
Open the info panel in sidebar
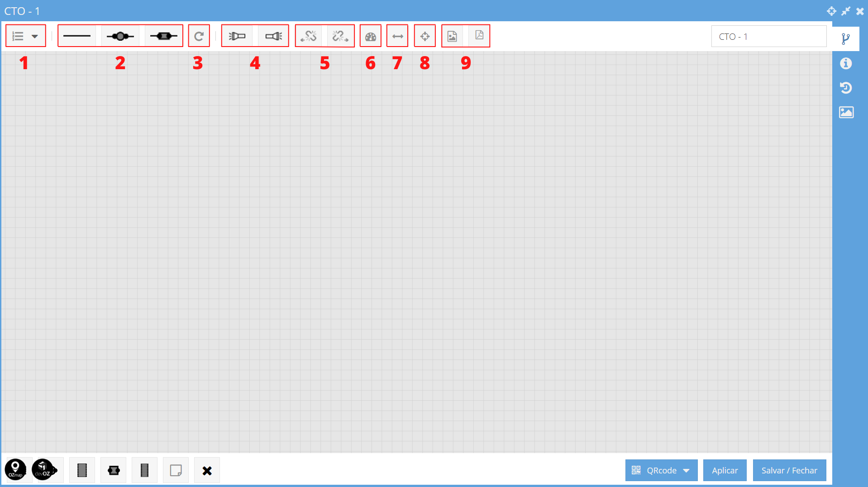coord(846,63)
